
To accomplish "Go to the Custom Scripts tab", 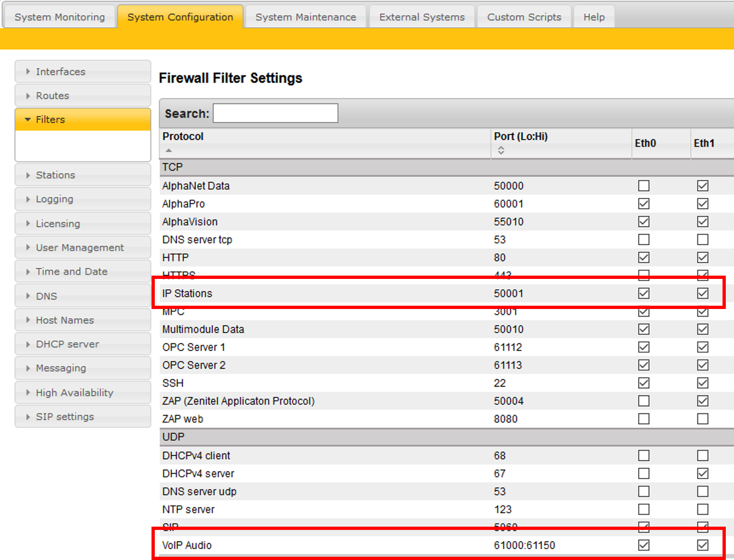I will click(524, 17).
